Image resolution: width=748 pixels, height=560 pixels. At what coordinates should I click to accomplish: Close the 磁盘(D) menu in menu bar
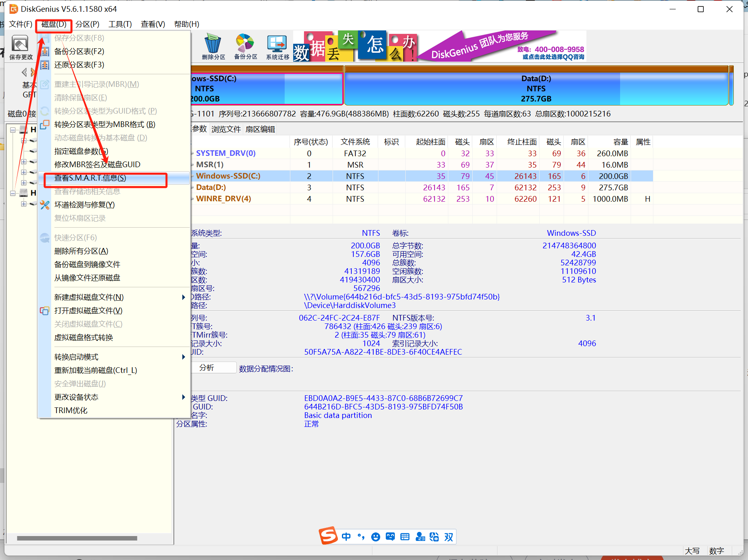pos(54,24)
